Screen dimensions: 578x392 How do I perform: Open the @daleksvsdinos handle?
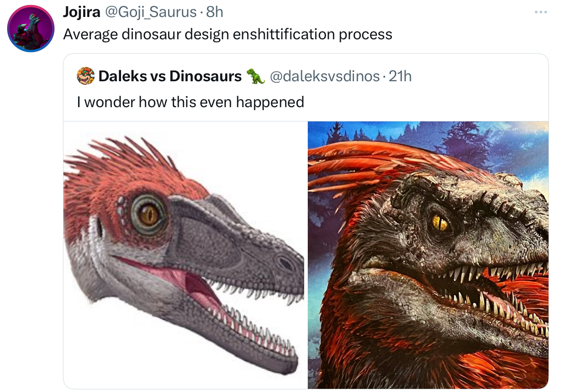325,76
